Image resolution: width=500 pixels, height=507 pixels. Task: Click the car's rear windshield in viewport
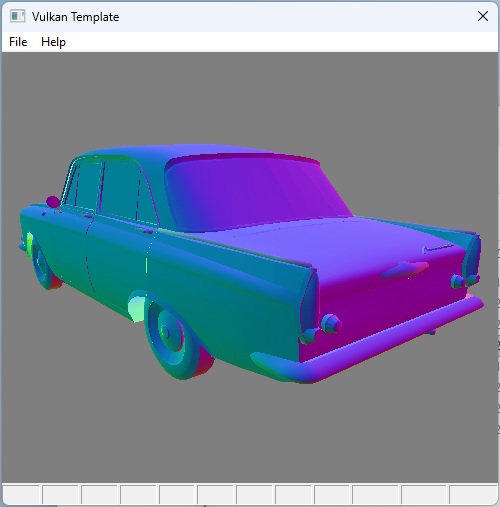257,192
